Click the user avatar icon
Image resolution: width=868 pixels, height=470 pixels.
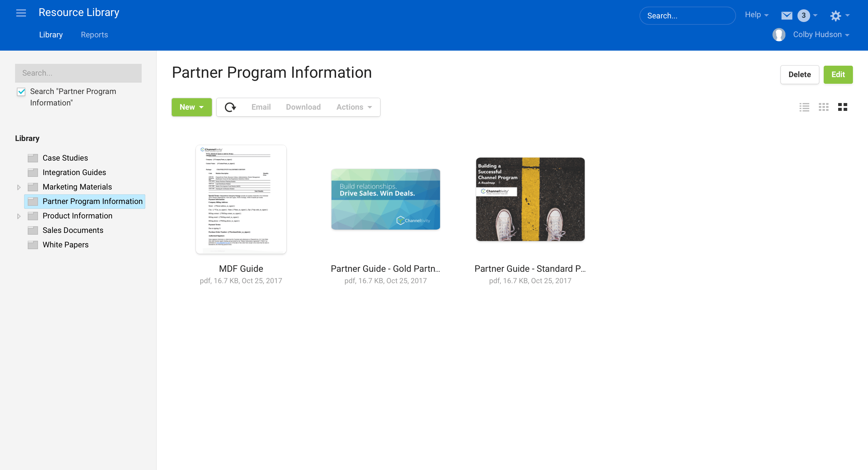(x=778, y=35)
